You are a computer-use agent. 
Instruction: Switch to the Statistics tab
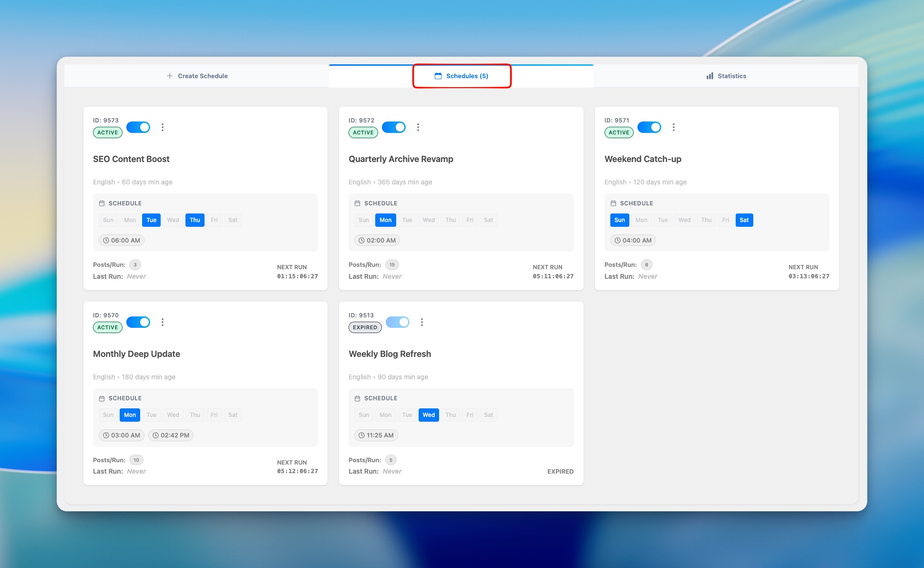click(x=726, y=76)
